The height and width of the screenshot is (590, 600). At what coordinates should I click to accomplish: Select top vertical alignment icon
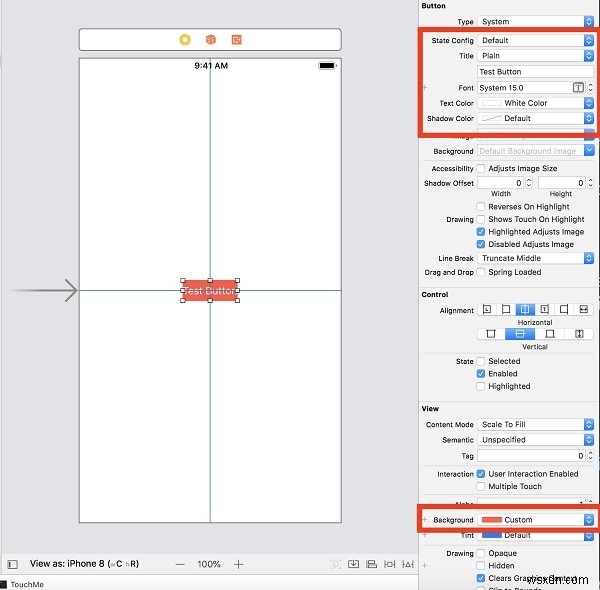(x=491, y=334)
